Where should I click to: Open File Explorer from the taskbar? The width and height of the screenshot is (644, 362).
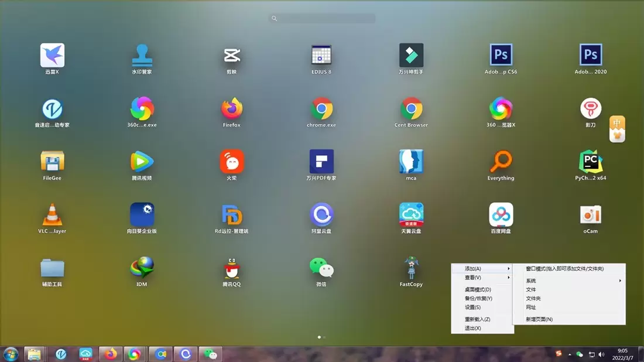(34, 354)
